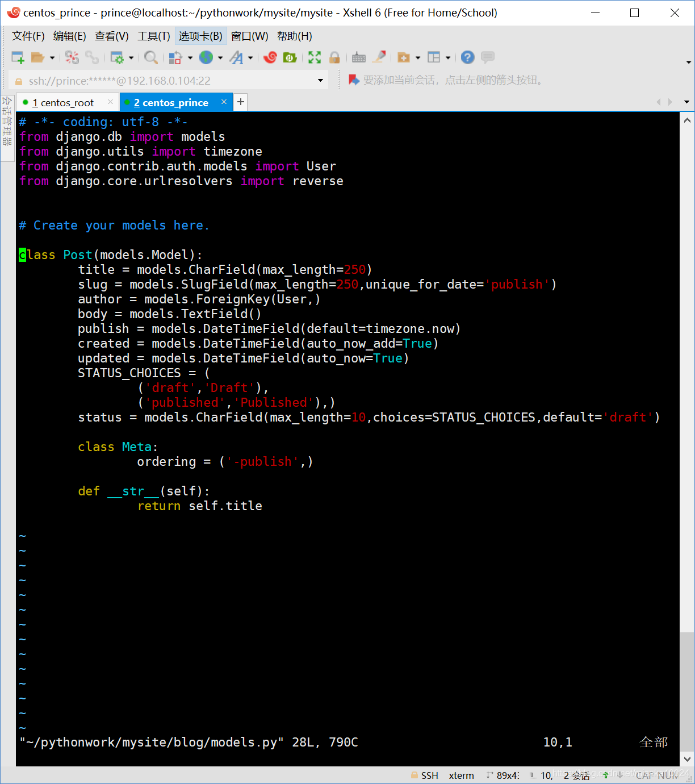Expand the address bar history dropdown
The height and width of the screenshot is (784, 695).
[x=321, y=81]
